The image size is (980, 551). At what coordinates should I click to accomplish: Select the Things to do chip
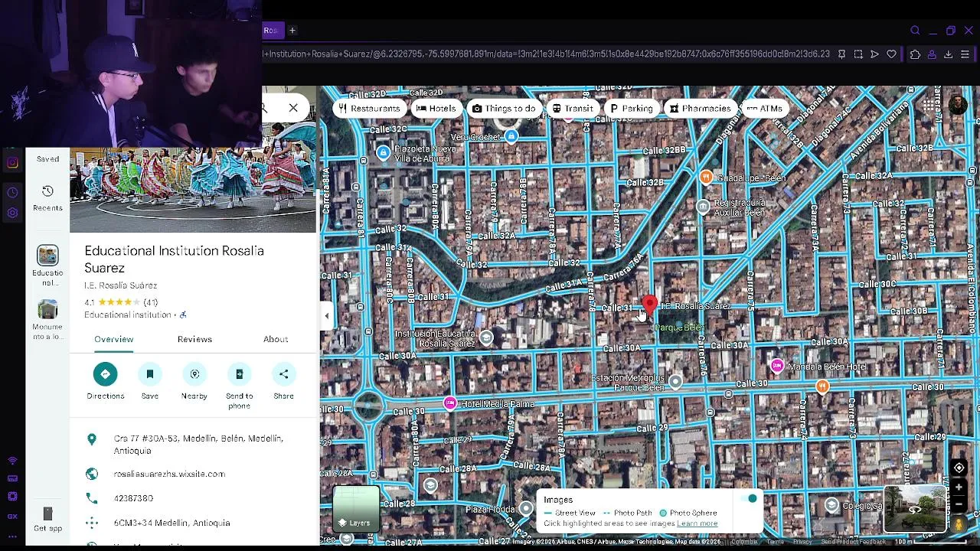click(x=503, y=109)
